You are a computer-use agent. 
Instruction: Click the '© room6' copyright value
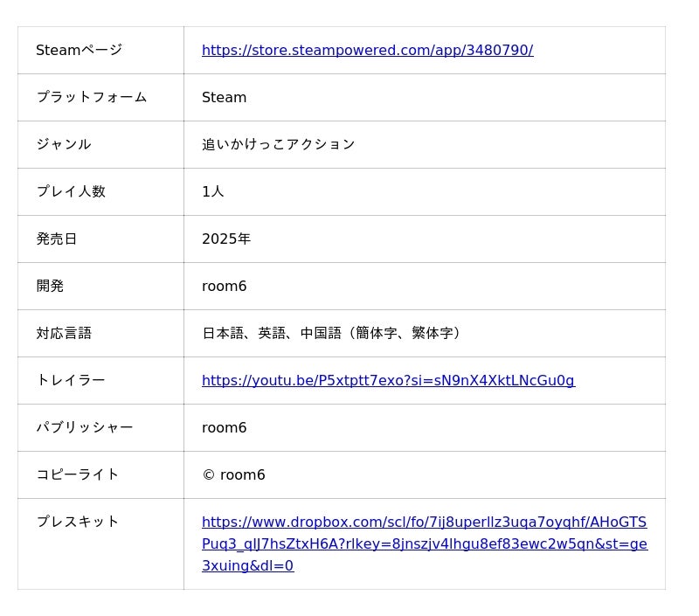(x=233, y=475)
